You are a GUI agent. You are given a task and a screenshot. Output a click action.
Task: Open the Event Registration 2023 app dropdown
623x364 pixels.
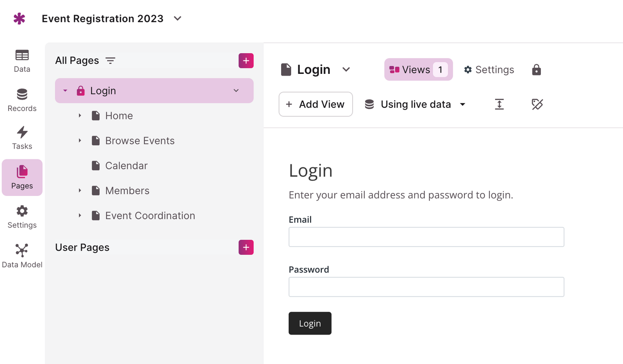(178, 19)
